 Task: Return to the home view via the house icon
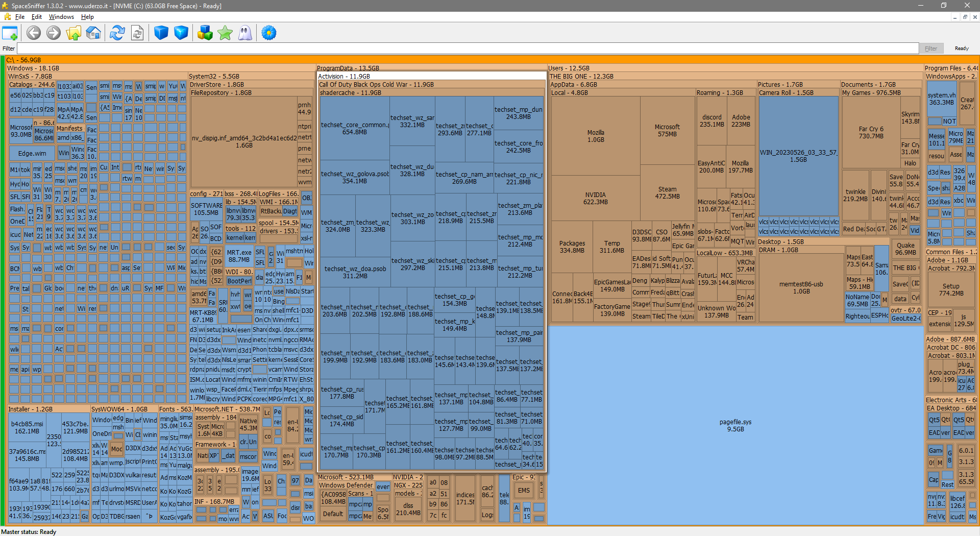(93, 33)
